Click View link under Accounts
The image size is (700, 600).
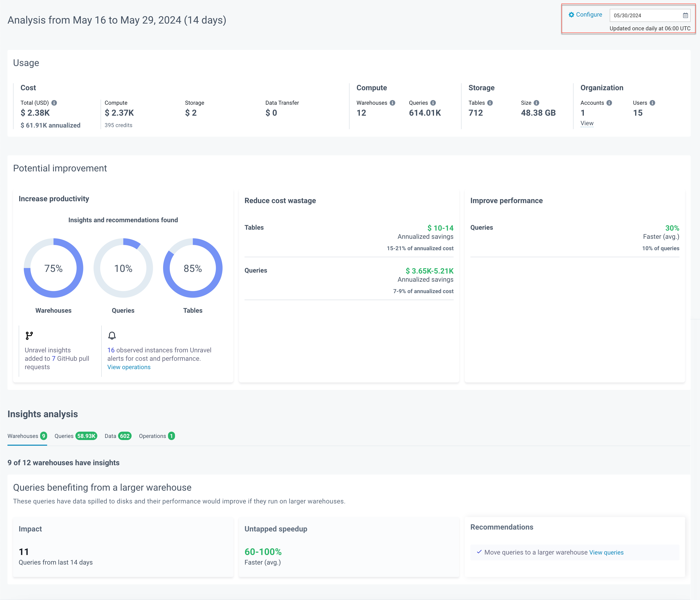[587, 123]
